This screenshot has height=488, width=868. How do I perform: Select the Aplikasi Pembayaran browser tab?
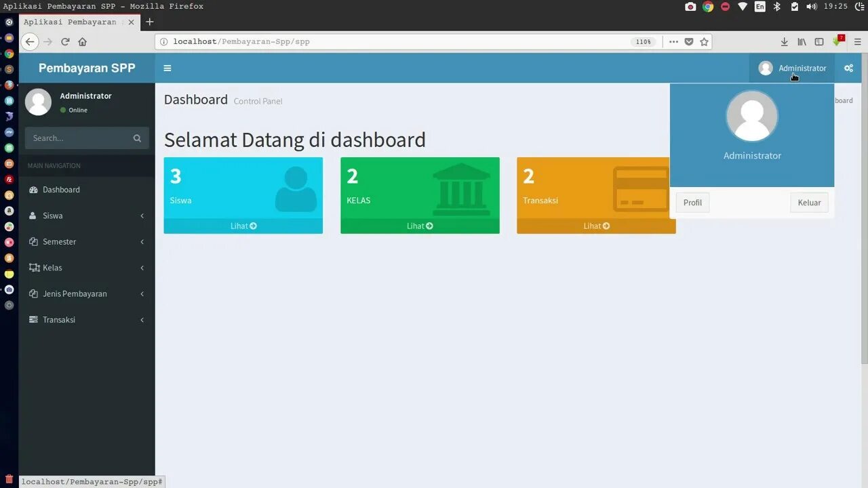[x=80, y=22]
